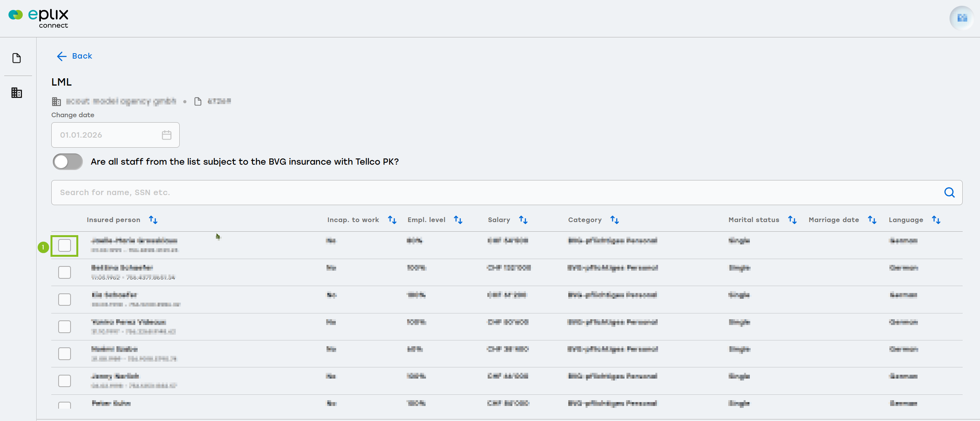The height and width of the screenshot is (421, 980).
Task: Click the Incap. to work column header
Action: pyautogui.click(x=353, y=220)
